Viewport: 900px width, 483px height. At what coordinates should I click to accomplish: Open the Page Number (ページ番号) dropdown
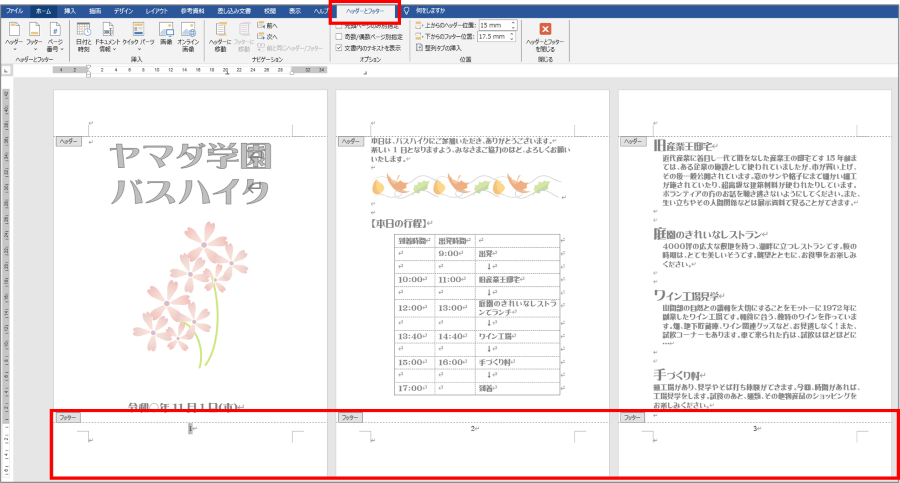pos(55,37)
